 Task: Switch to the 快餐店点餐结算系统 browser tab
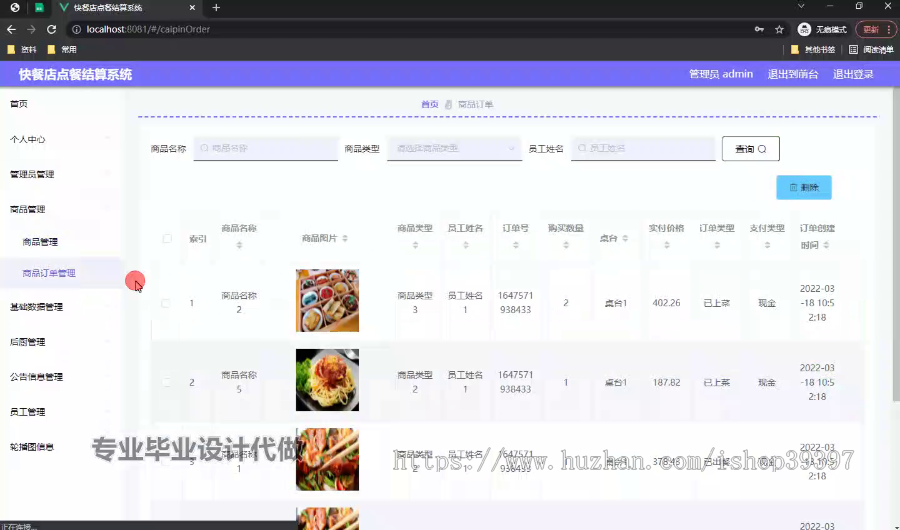pyautogui.click(x=127, y=7)
